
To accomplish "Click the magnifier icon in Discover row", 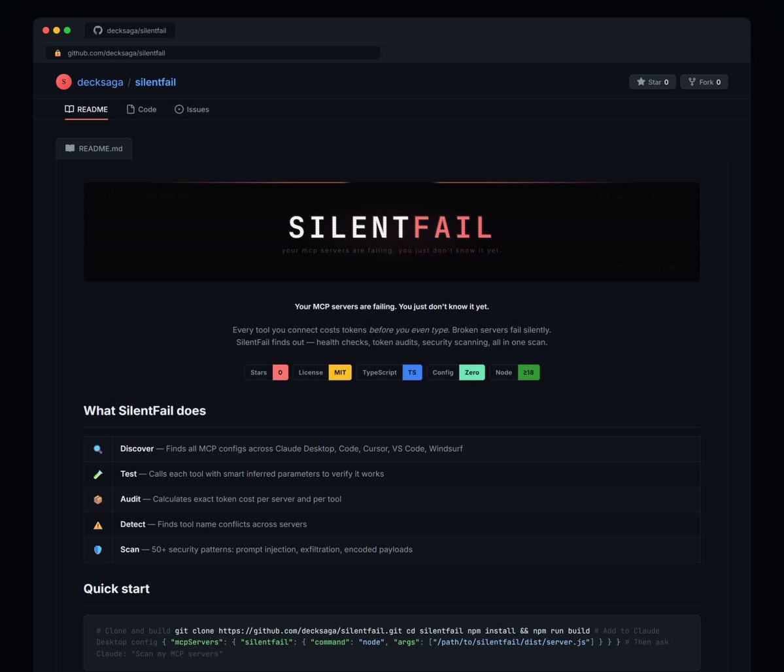I will pos(98,449).
